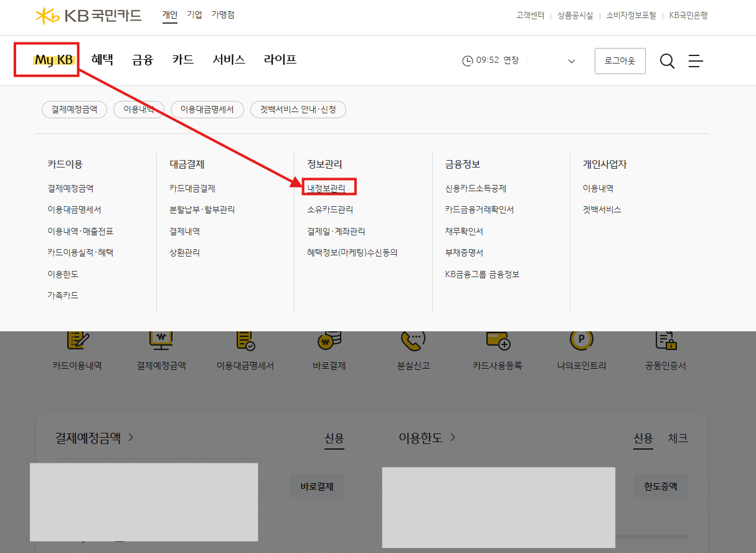Open 겟백서비스 under 개인사업자
The width and height of the screenshot is (756, 553).
click(x=602, y=210)
